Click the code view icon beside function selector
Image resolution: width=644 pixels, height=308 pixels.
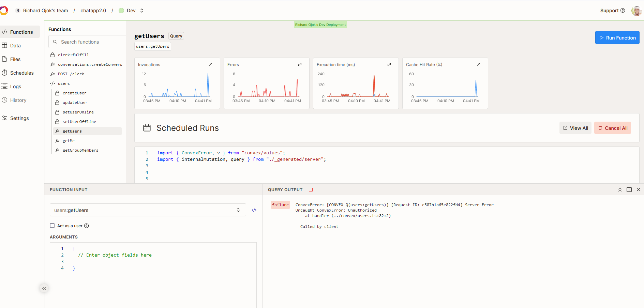point(254,210)
